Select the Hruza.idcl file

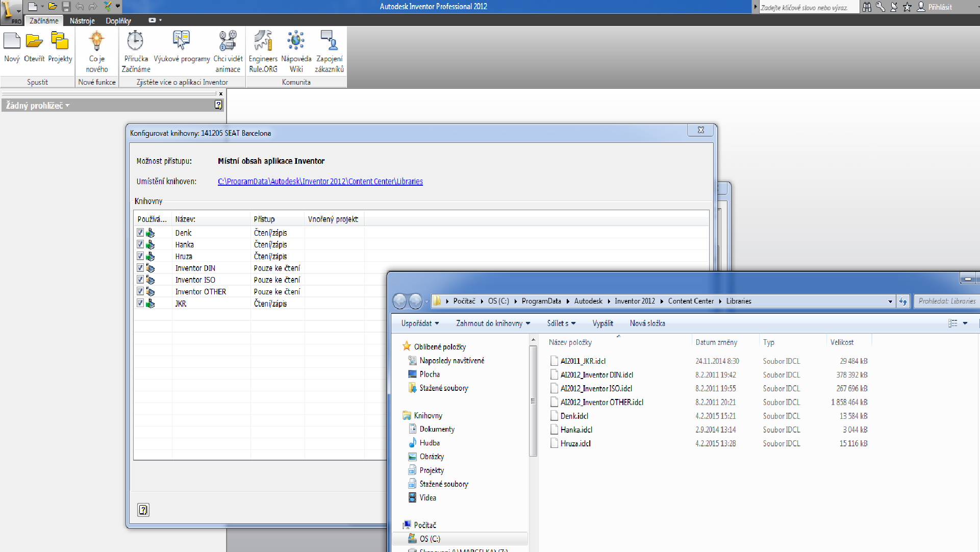click(x=575, y=444)
